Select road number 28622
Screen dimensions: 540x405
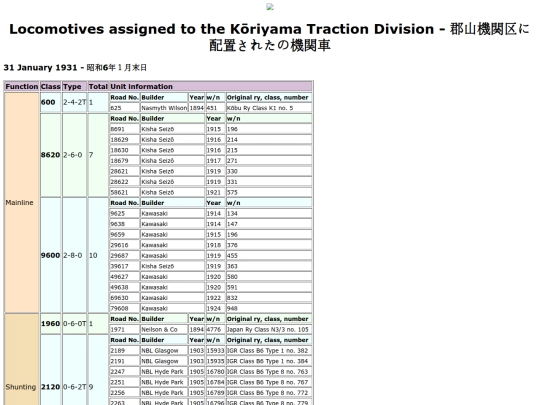[125, 182]
